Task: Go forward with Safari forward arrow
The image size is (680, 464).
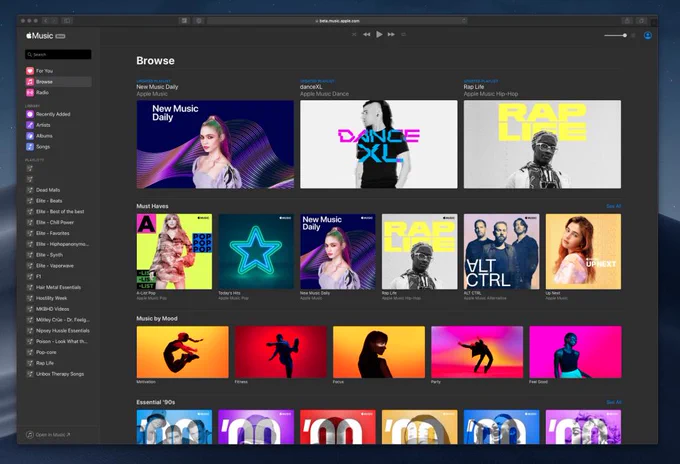Action: [x=54, y=20]
